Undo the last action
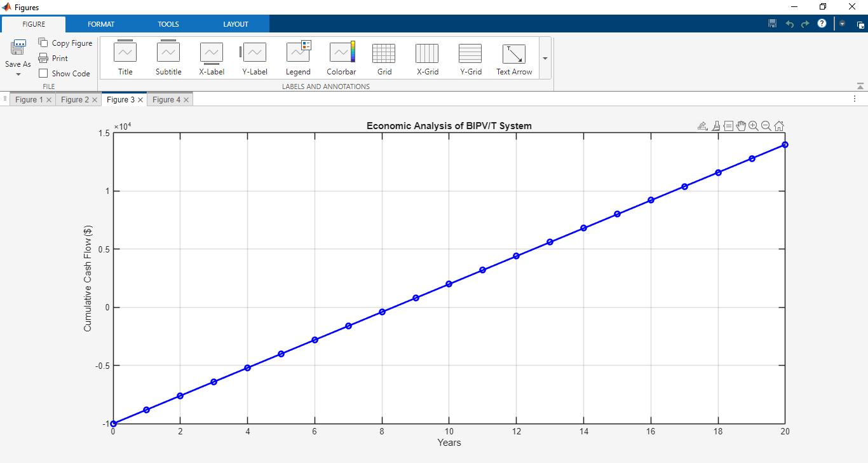Screen dimensions: 868x463 coord(790,24)
